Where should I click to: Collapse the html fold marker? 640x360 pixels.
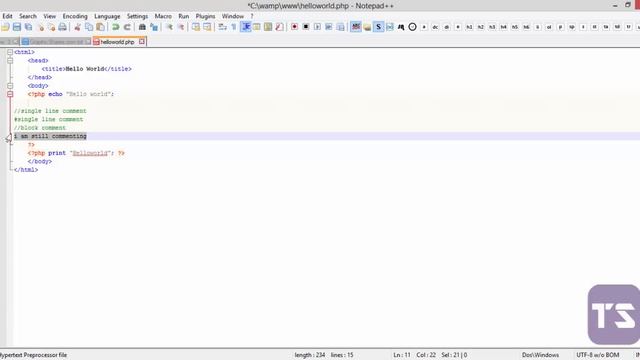pyautogui.click(x=10, y=52)
